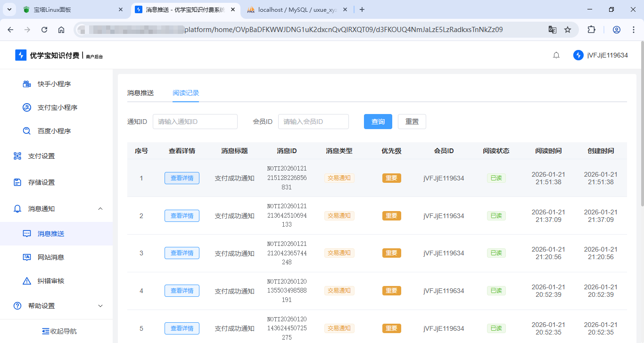
Task: Open storage settings (存储设置) in sidebar
Action: (41, 182)
